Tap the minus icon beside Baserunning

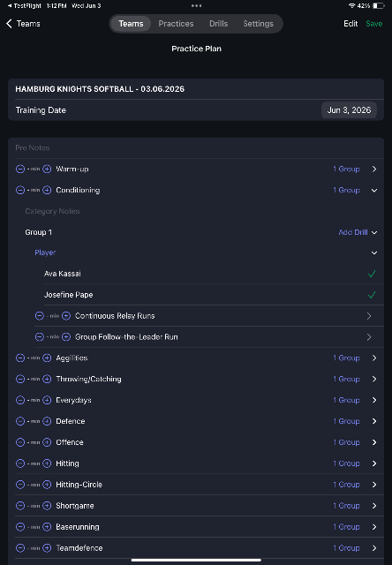click(x=20, y=527)
